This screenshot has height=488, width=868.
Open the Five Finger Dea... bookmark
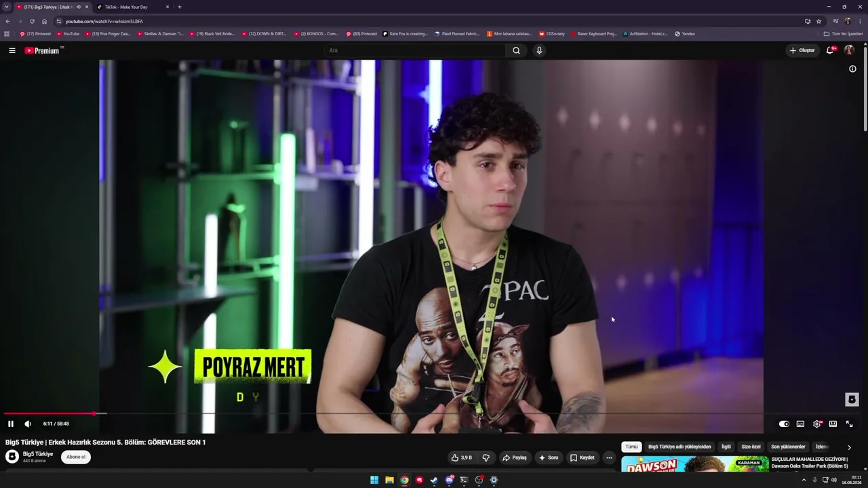tap(108, 34)
